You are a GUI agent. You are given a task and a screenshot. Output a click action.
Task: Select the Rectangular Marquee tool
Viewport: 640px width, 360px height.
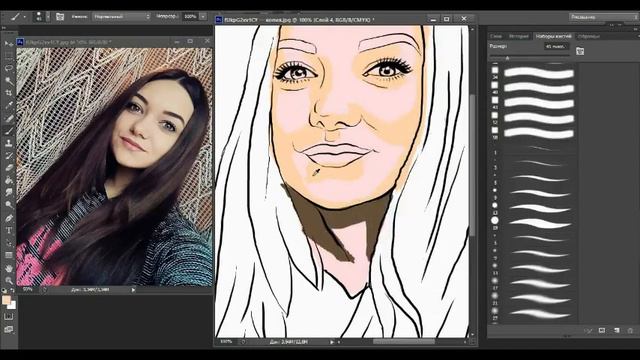pos(9,56)
